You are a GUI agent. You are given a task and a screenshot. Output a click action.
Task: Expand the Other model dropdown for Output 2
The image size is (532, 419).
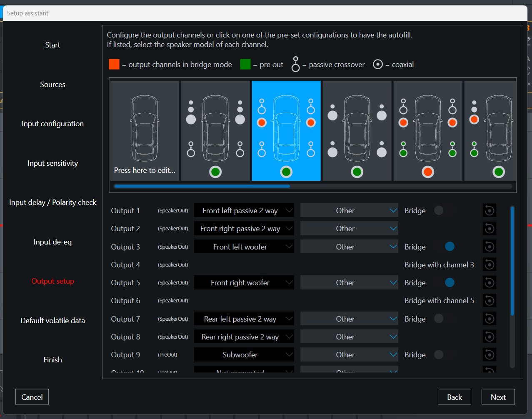(x=349, y=229)
